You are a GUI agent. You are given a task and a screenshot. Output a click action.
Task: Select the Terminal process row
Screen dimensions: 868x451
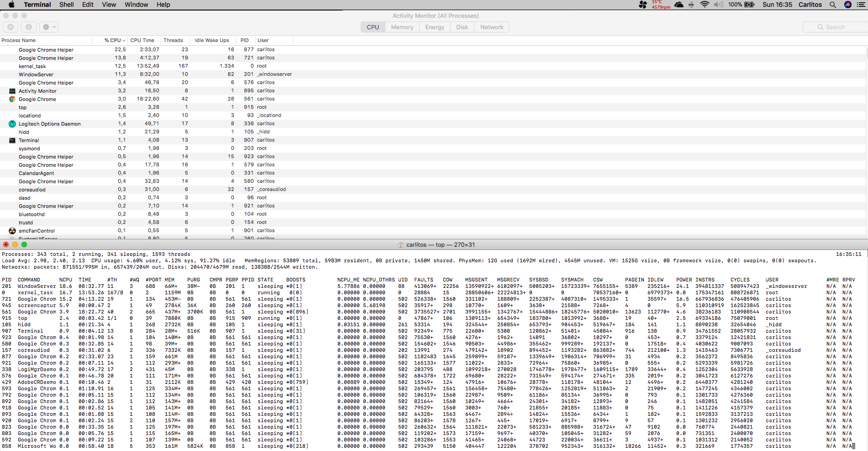click(x=433, y=140)
